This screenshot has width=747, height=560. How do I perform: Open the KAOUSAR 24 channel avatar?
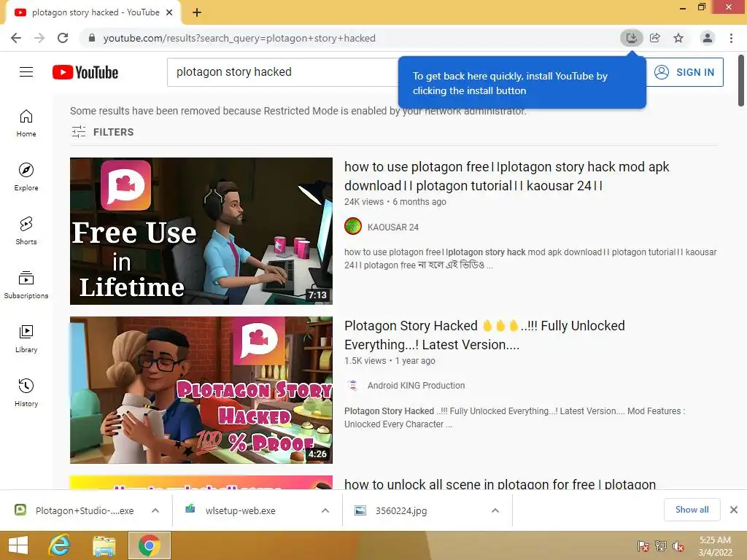[353, 227]
